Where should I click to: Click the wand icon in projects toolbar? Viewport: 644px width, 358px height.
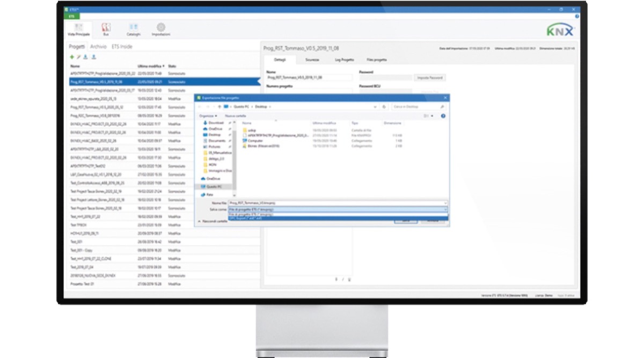[x=79, y=57]
